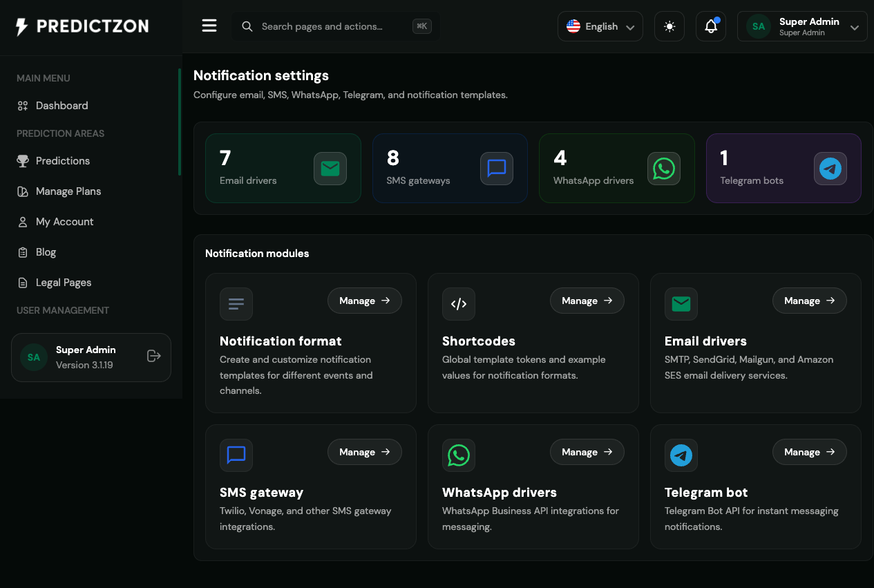Viewport: 874px width, 588px height.
Task: Open the English language dropdown
Action: [600, 26]
